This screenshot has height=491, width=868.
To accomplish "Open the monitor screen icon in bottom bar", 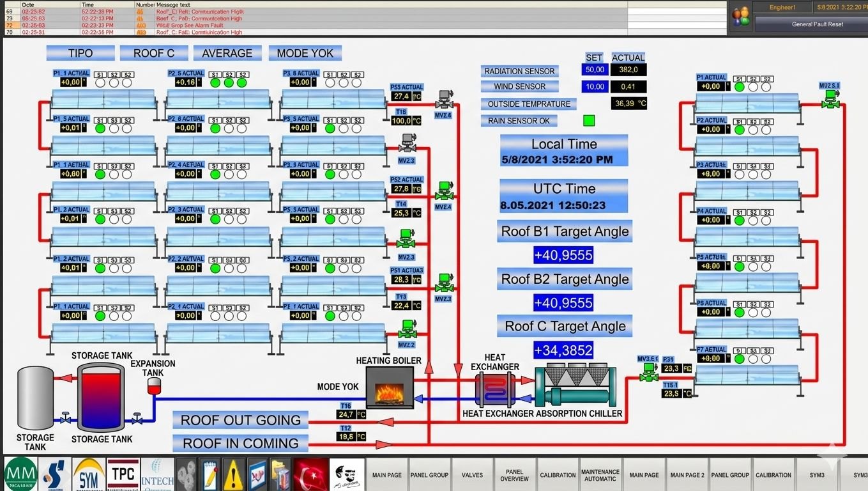I will [257, 474].
